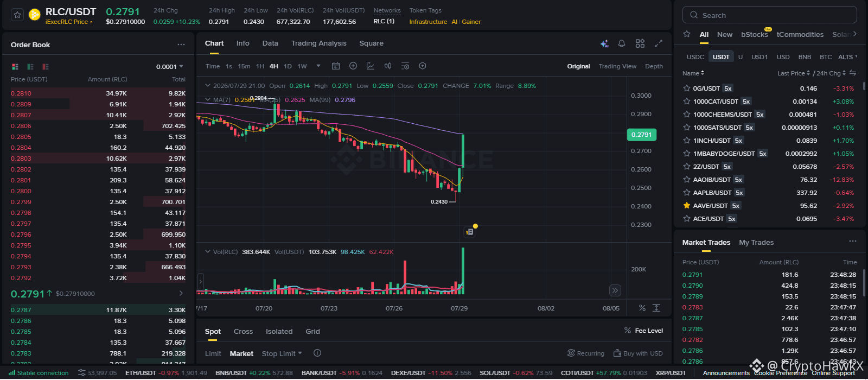Sort market list by Name

click(x=693, y=73)
